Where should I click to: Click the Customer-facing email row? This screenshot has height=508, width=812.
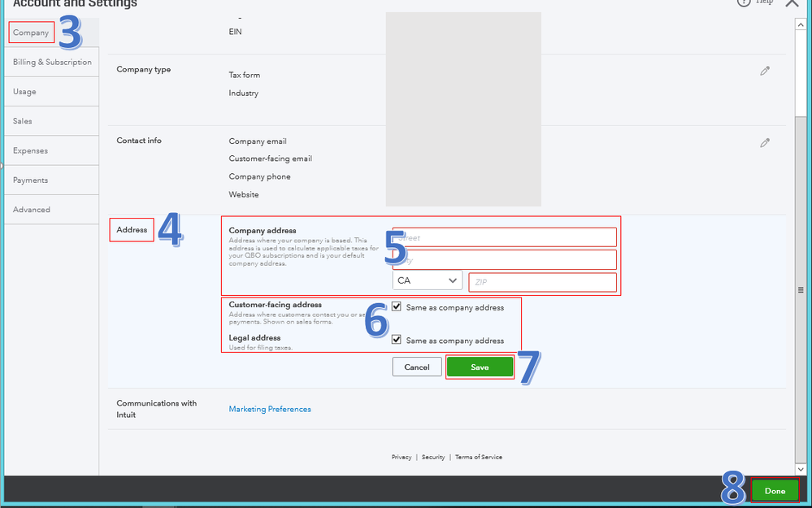point(271,158)
